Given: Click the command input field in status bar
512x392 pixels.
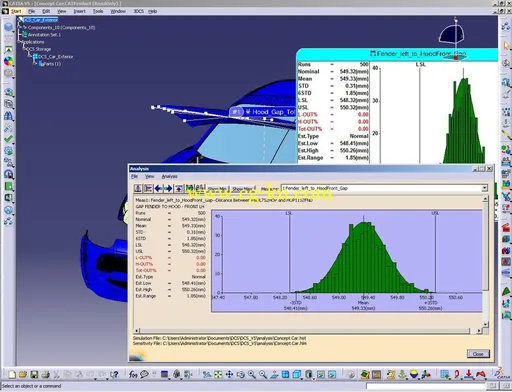Looking at the screenshot, I should click(425, 386).
